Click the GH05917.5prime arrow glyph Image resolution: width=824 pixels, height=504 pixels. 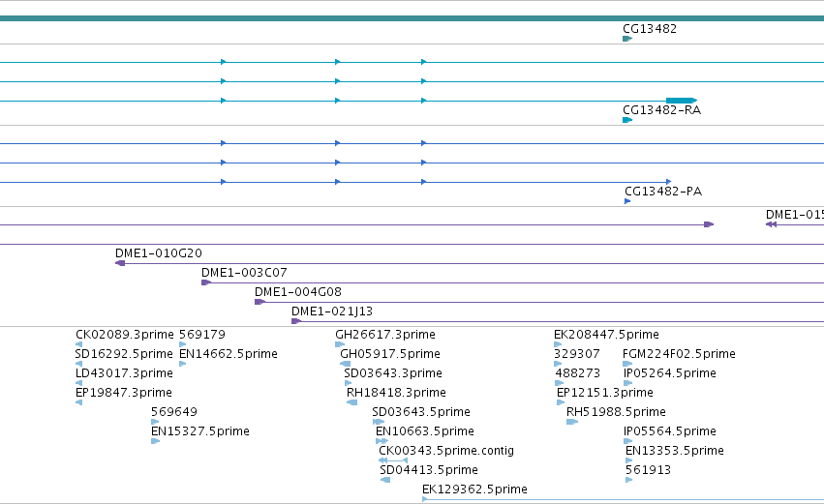[x=346, y=364]
